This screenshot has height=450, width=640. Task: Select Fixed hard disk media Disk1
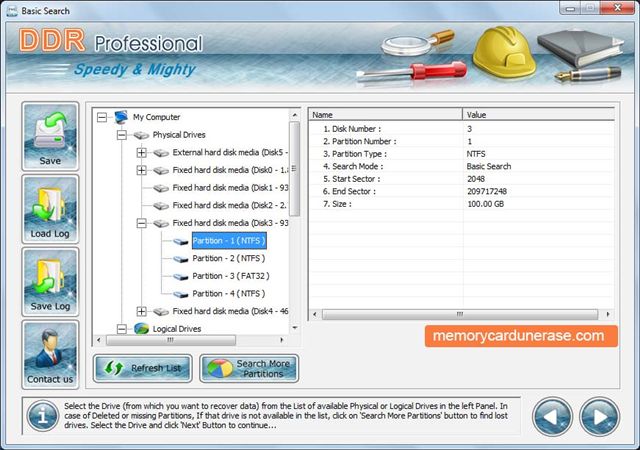coord(230,188)
